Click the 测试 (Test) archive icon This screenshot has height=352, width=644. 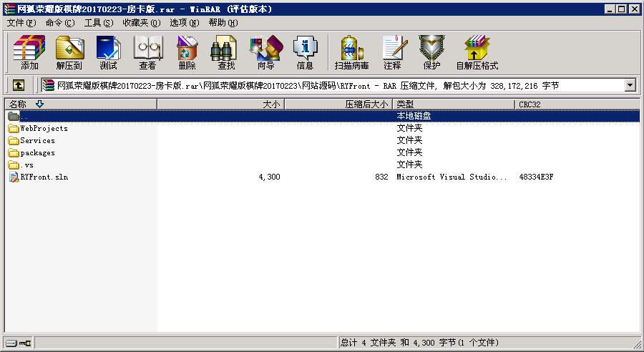pos(108,52)
